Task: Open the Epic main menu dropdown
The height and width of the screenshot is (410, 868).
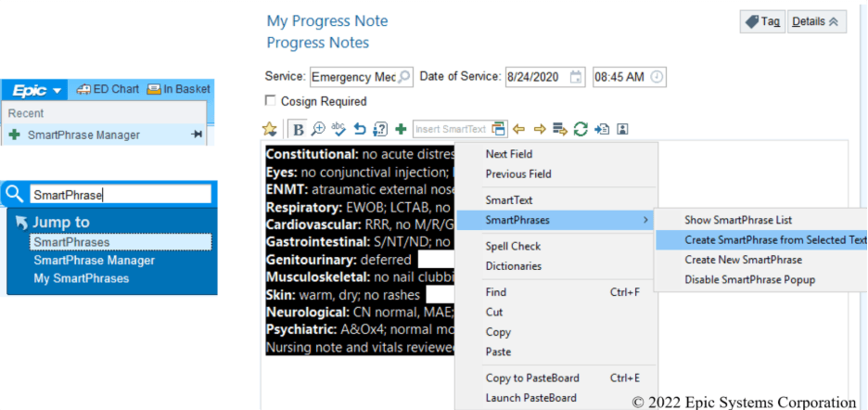Action: point(37,90)
